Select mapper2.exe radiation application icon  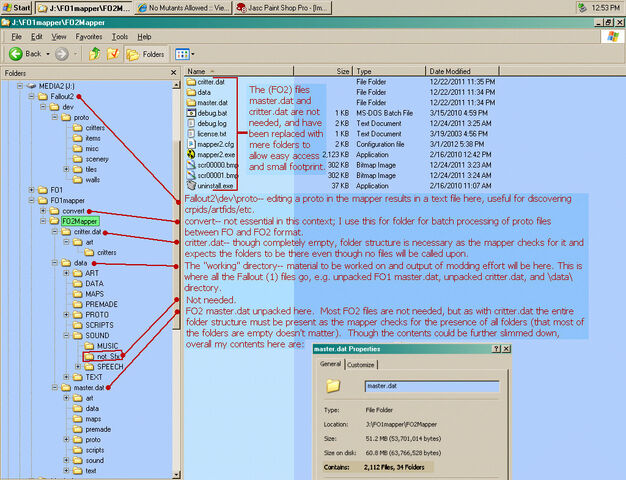coord(191,155)
